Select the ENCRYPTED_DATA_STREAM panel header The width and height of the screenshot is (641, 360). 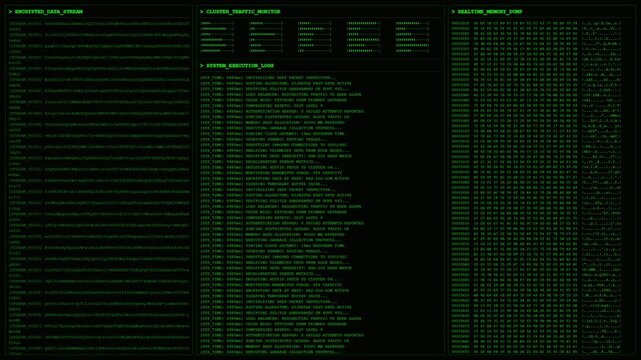click(x=46, y=12)
